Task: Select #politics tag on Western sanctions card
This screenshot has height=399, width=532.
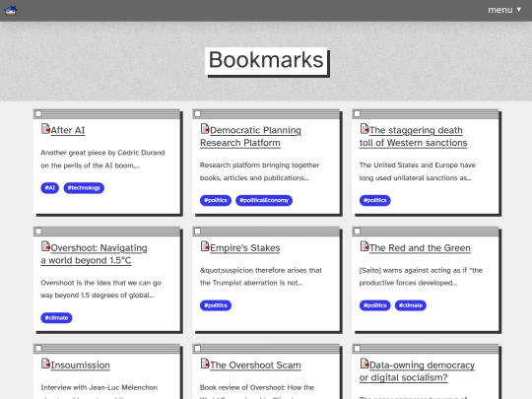Action: tap(375, 200)
